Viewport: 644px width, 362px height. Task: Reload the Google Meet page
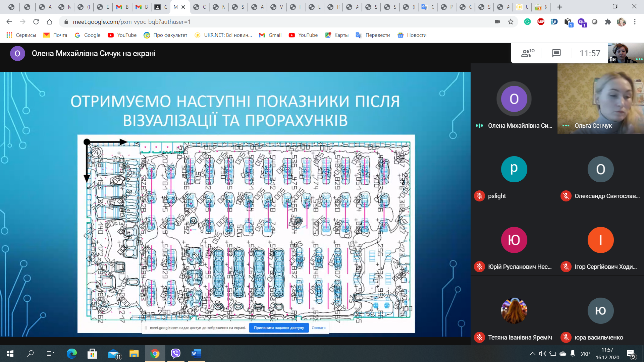click(x=36, y=22)
